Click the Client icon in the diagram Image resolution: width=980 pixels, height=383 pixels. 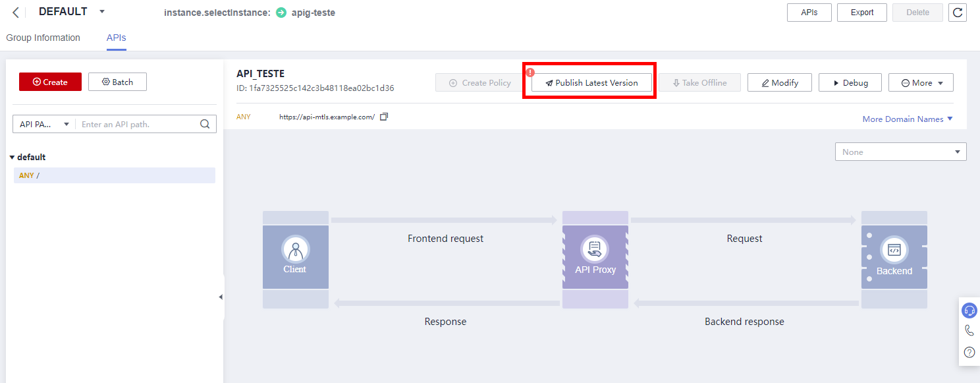tap(295, 250)
